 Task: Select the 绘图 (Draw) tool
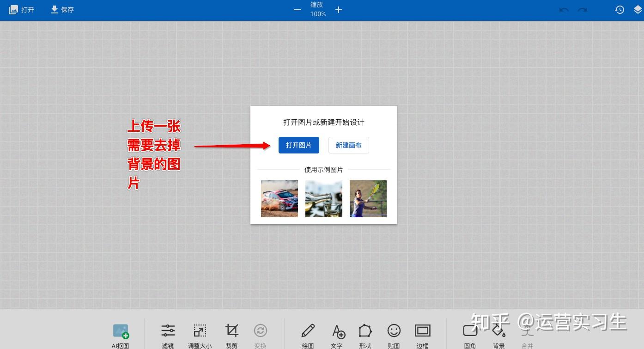pos(308,334)
